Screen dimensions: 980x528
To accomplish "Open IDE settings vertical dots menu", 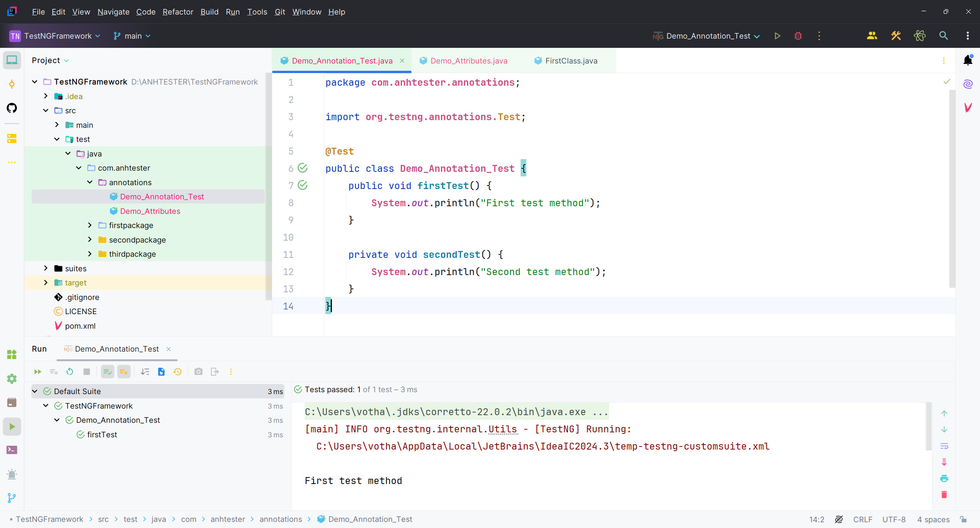I will tap(968, 36).
